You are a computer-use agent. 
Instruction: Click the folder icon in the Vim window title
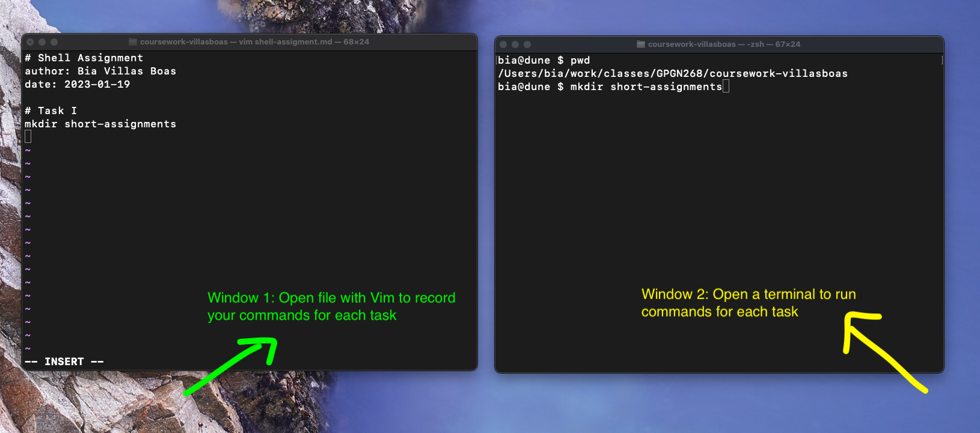[133, 42]
